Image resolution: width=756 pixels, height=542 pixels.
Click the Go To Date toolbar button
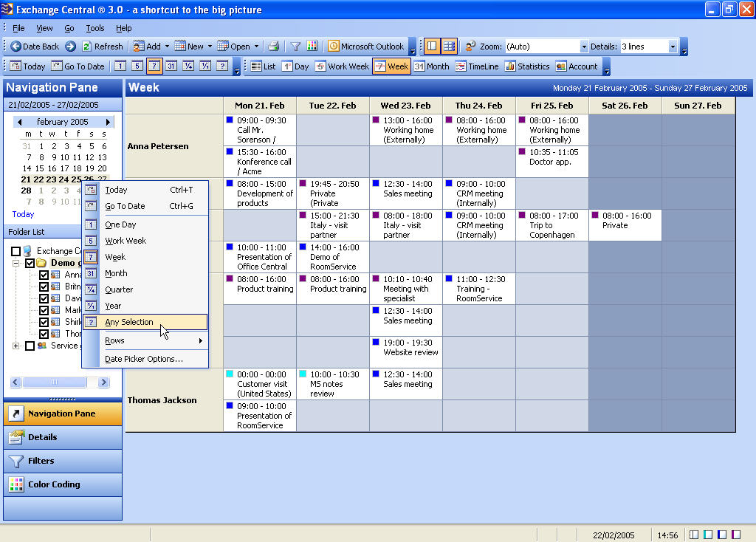point(78,66)
